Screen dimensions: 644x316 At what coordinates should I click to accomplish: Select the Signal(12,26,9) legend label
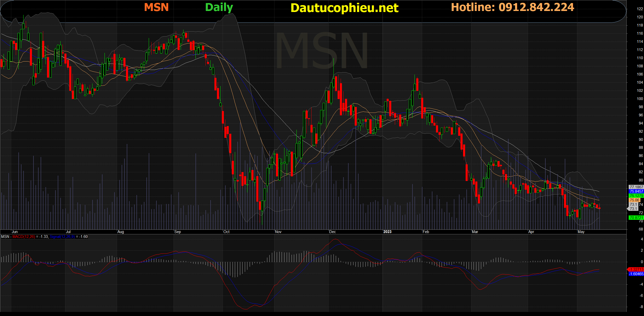[62, 237]
